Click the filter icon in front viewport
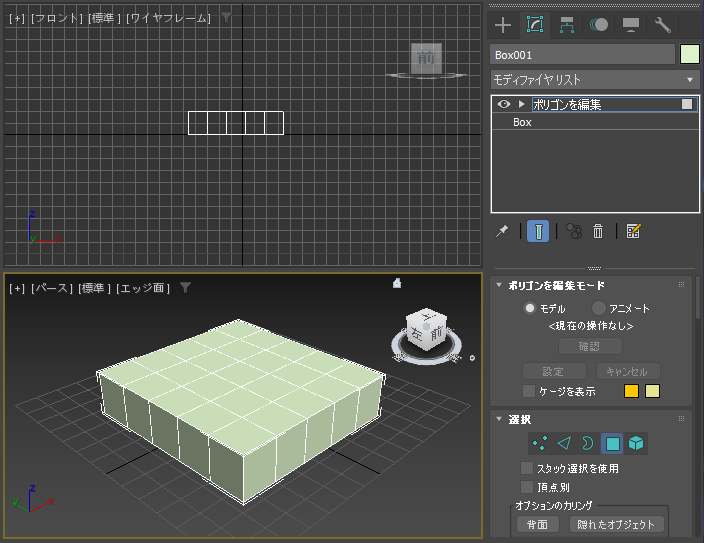This screenshot has width=704, height=543. coord(227,18)
